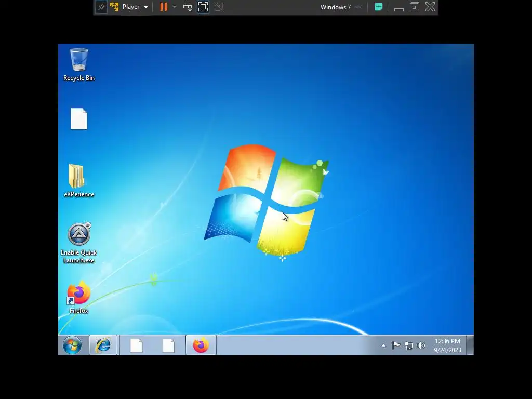Expand the power options dropdown arrow

point(175,7)
